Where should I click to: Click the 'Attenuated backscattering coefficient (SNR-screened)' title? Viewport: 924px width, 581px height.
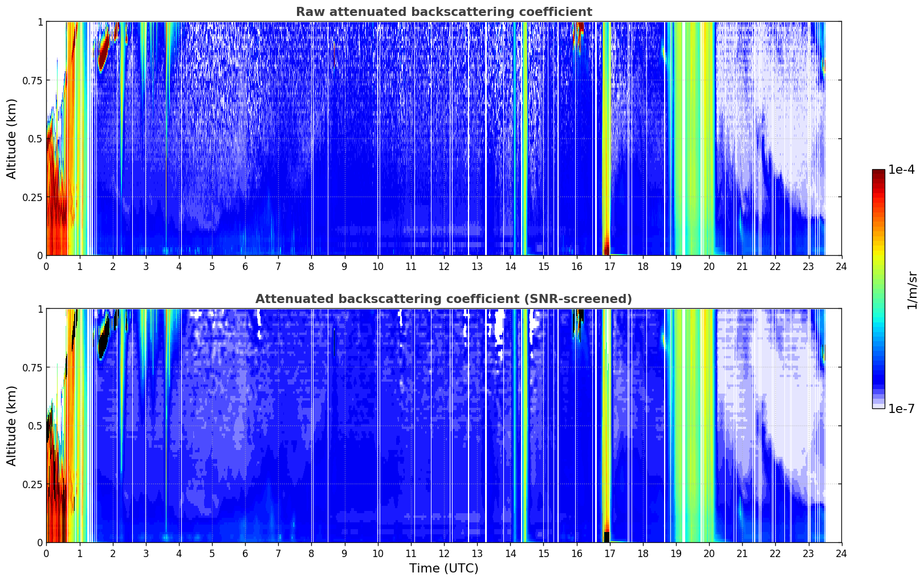[x=443, y=299]
